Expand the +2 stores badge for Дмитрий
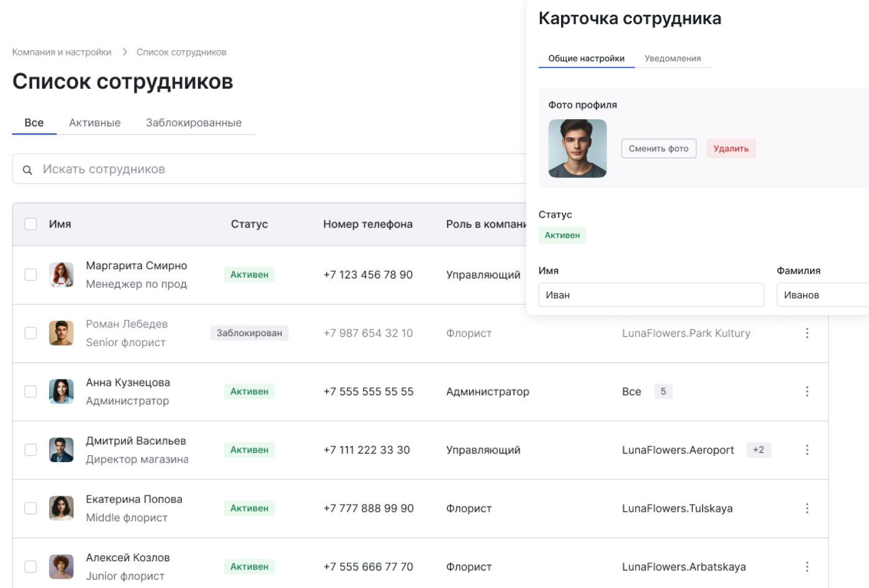The height and width of the screenshot is (588, 869). coord(759,450)
